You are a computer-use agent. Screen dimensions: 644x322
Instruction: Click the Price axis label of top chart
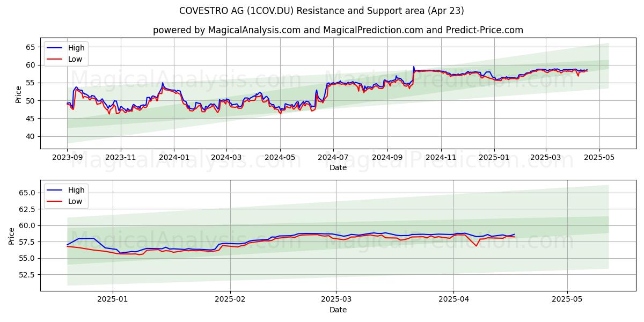(18, 94)
